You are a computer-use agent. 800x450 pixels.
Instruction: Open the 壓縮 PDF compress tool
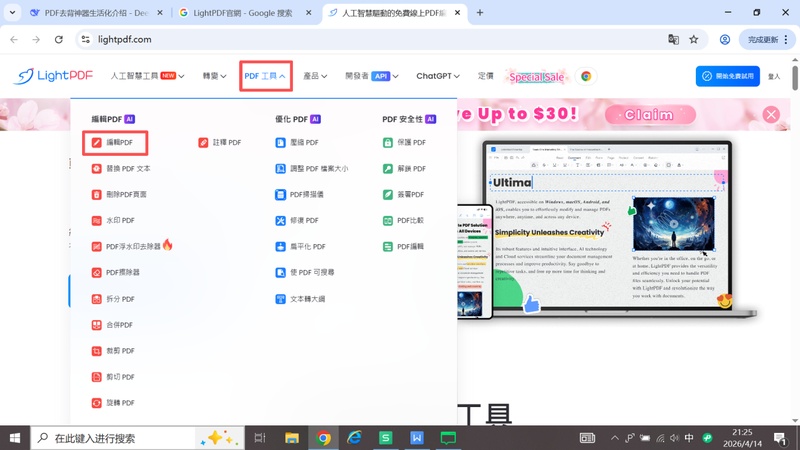pyautogui.click(x=297, y=143)
